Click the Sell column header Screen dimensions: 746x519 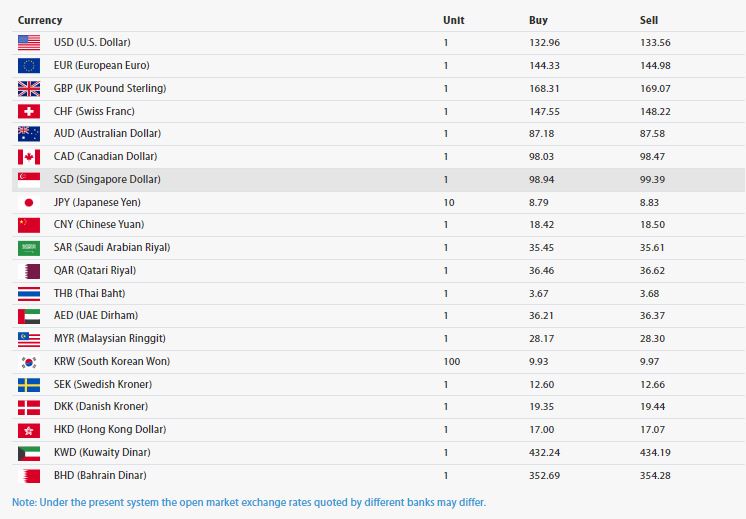coord(649,20)
